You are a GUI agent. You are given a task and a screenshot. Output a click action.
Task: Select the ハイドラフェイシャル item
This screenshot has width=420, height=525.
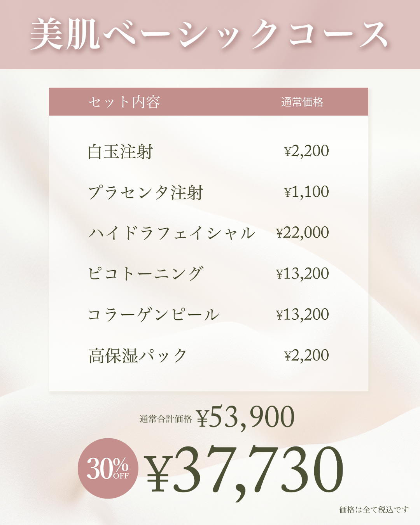pyautogui.click(x=171, y=233)
